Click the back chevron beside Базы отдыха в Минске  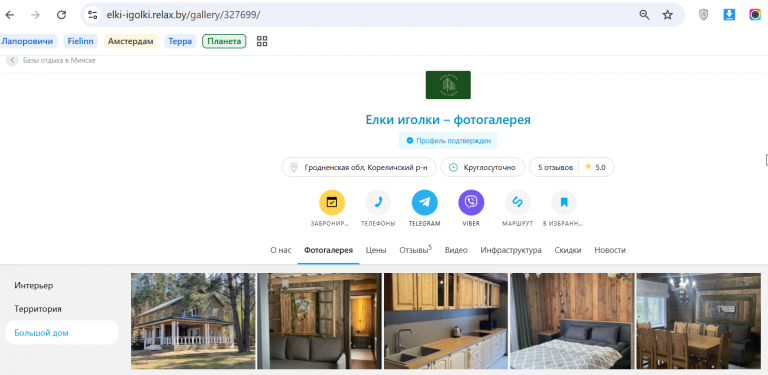pos(12,61)
